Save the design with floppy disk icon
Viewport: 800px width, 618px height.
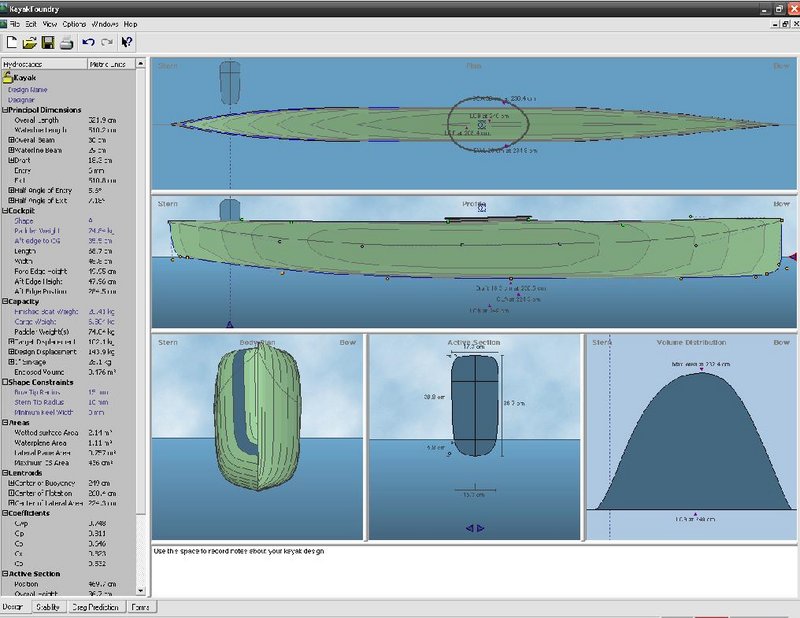coord(48,43)
